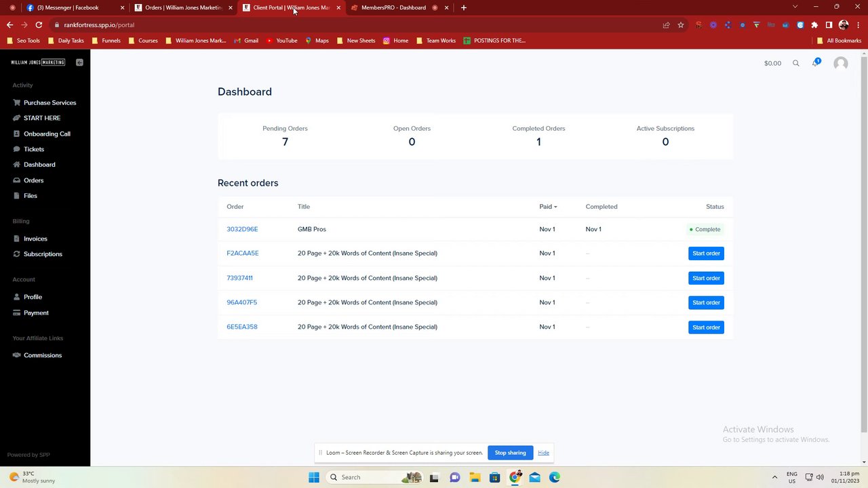Click the Completed Orders count 1
Viewport: 868px width, 488px height.
pyautogui.click(x=538, y=142)
